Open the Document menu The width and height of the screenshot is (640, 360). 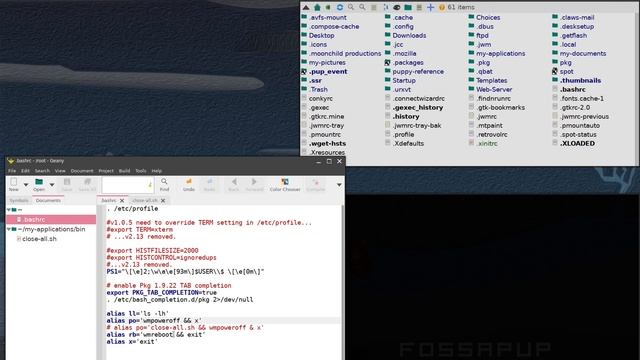pos(82,171)
